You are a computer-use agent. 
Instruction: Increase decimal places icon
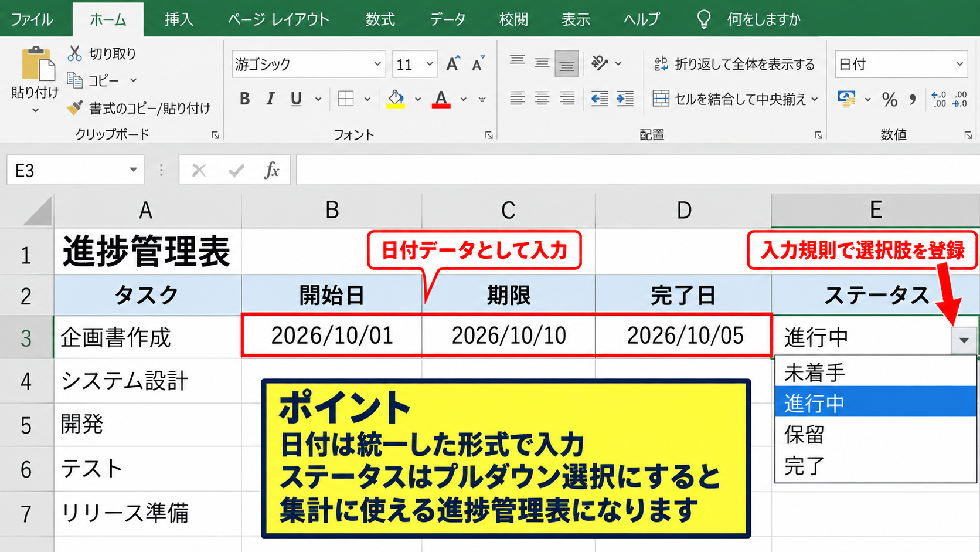point(938,99)
